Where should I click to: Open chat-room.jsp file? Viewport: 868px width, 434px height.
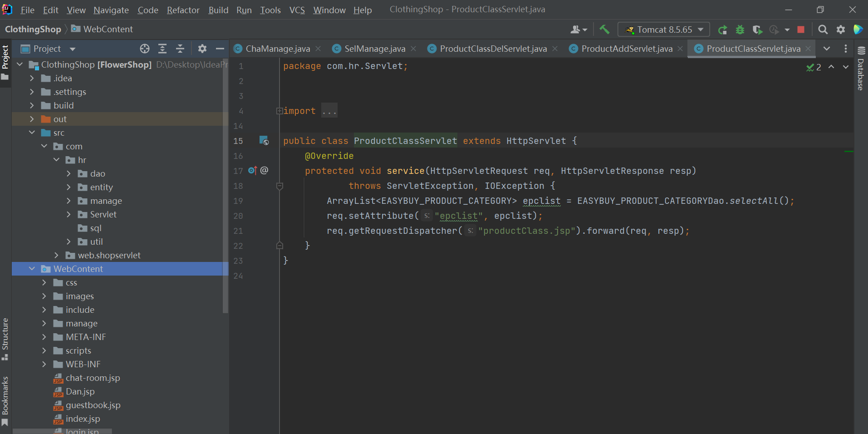(x=93, y=378)
